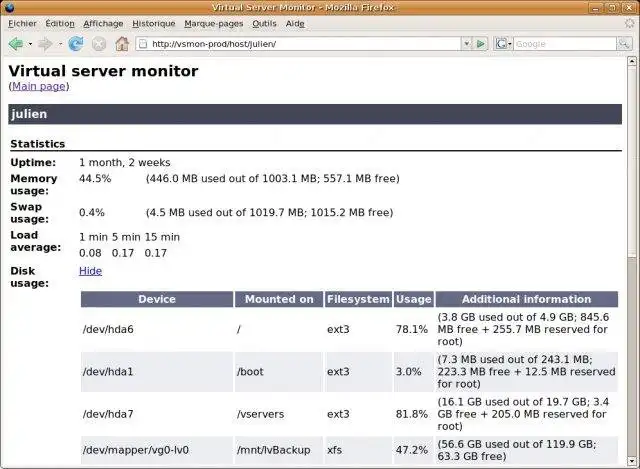Open the Édition menu

[60, 24]
